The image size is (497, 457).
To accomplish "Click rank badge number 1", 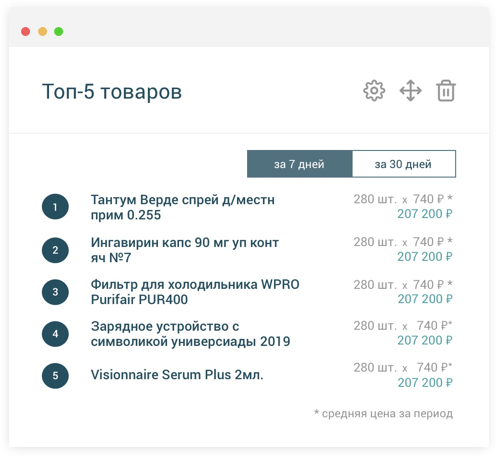I will tap(55, 207).
